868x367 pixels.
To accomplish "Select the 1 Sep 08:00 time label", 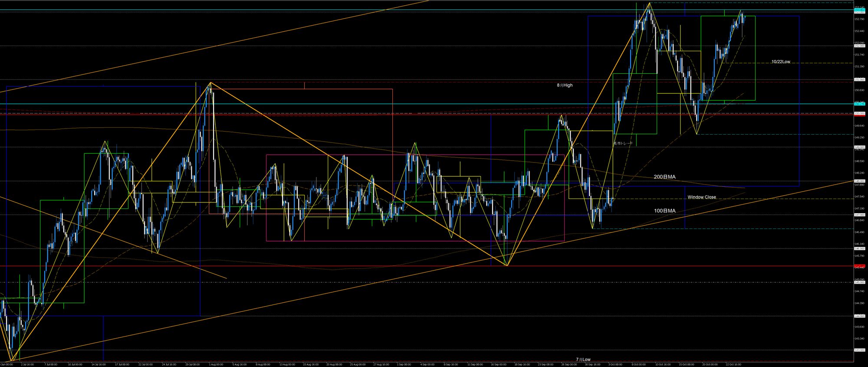I will tap(404, 364).
